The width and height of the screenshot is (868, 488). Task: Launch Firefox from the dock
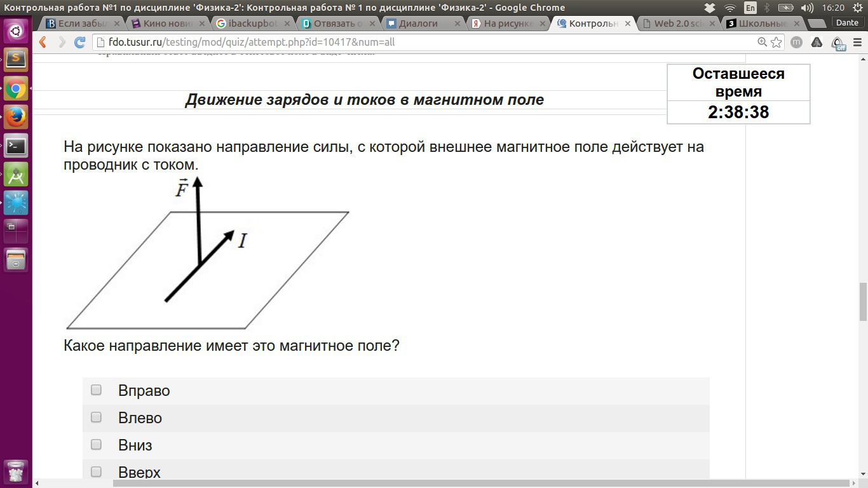16,118
